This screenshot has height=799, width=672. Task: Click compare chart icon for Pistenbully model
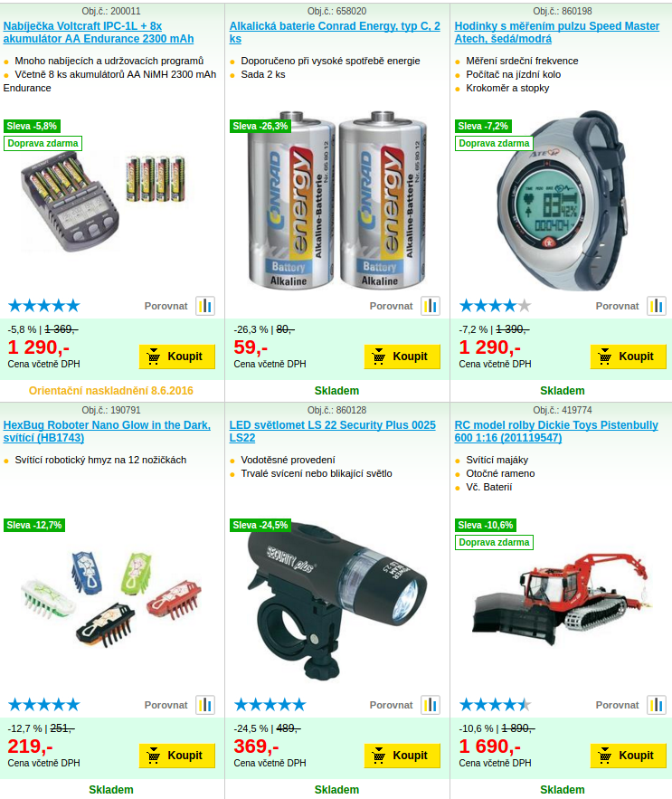point(657,705)
